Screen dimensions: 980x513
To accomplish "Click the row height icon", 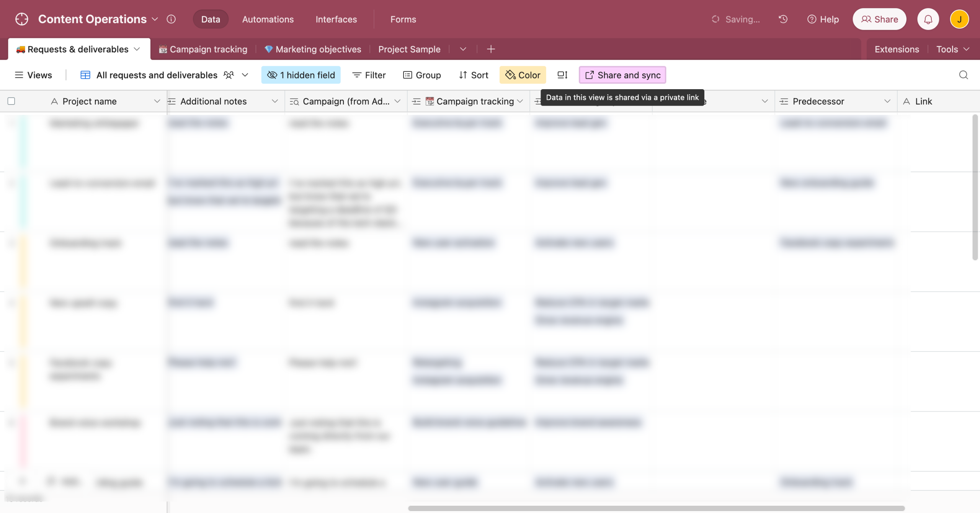I will click(x=562, y=75).
